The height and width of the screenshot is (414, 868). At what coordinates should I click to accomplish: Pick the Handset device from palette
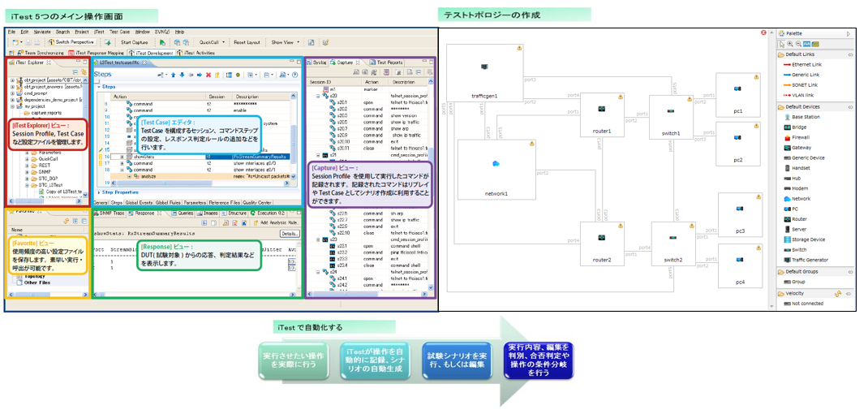coord(797,168)
